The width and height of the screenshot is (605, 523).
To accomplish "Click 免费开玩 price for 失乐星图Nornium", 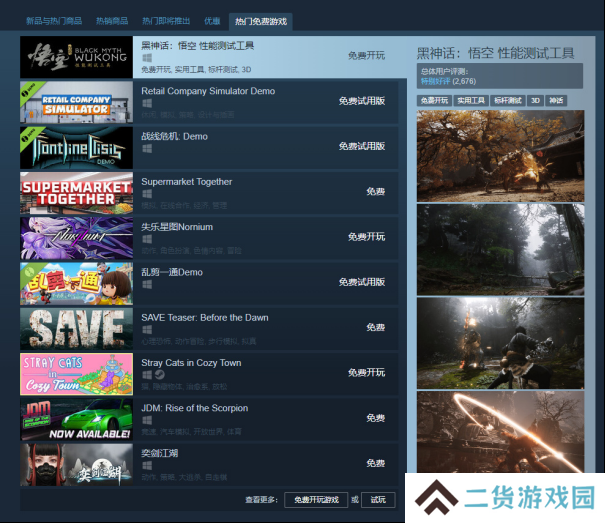I will coord(367,237).
